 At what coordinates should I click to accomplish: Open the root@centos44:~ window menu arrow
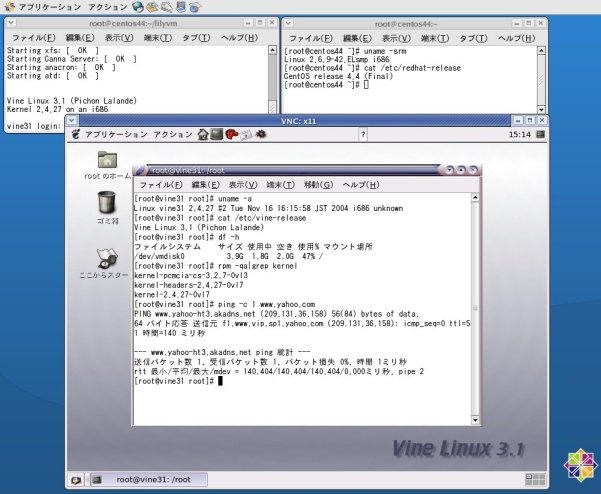[x=288, y=23]
